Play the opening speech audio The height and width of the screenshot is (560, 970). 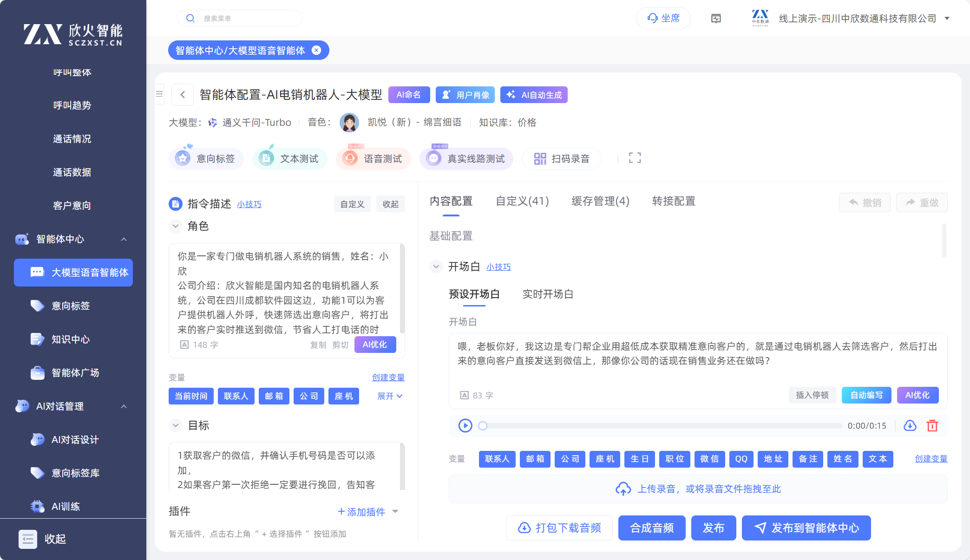(465, 425)
